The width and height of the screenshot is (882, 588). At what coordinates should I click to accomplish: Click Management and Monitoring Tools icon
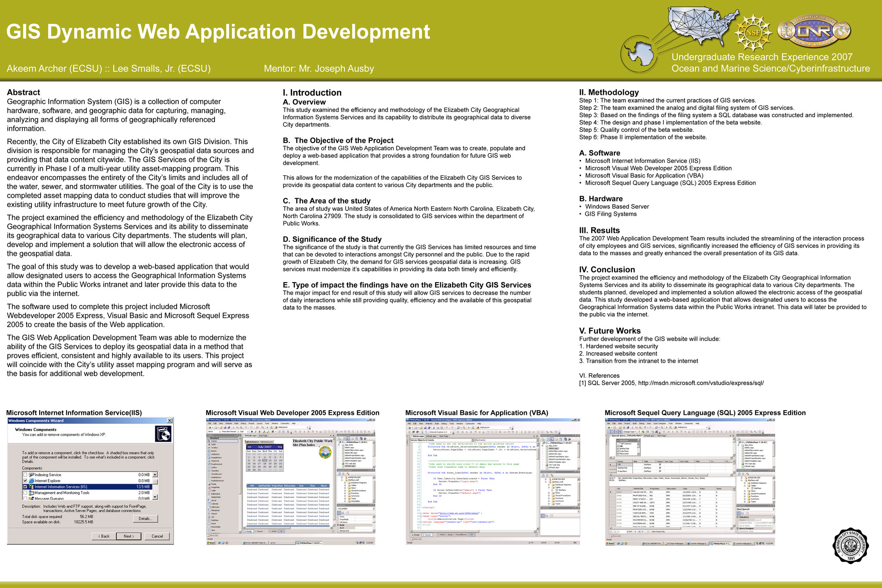pos(31,493)
